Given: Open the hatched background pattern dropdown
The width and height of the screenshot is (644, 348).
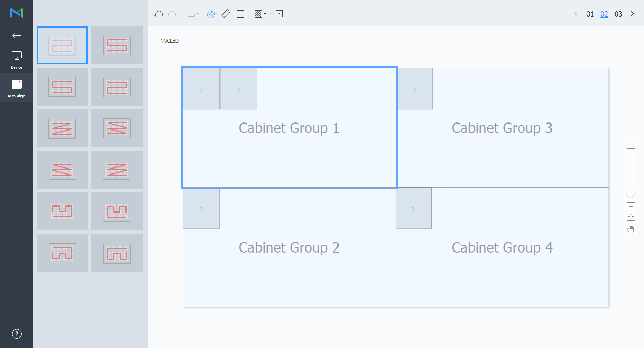Looking at the screenshot, I should coord(260,14).
